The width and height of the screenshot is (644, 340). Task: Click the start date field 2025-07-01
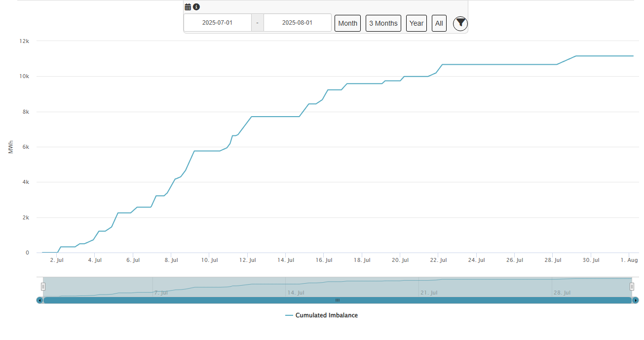(x=217, y=23)
